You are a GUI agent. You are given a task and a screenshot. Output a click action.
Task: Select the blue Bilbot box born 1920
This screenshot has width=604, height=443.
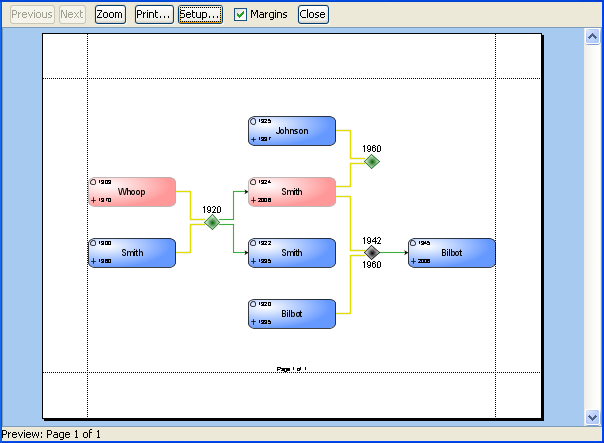tap(292, 314)
